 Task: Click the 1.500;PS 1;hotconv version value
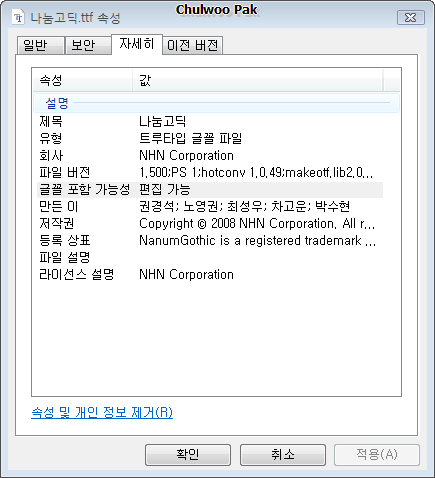click(256, 172)
